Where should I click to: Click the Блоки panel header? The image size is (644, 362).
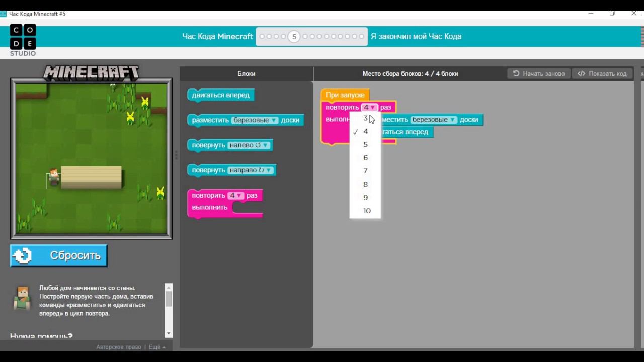[247, 73]
